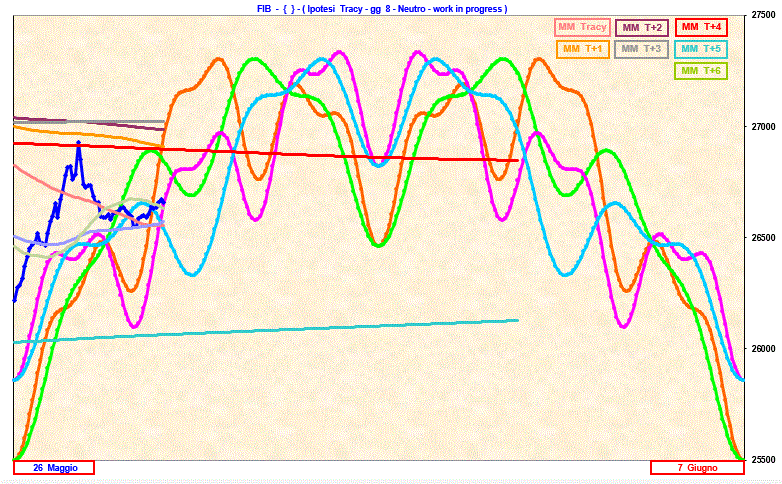Screen dimensions: 782x484
Task: Click the MM T+4 legend box
Action: tap(701, 27)
